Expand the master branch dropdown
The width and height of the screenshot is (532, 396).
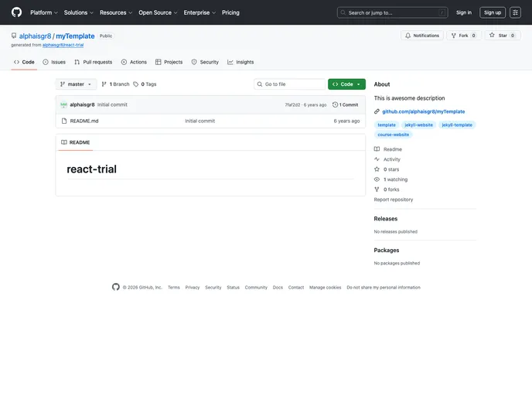(x=76, y=84)
